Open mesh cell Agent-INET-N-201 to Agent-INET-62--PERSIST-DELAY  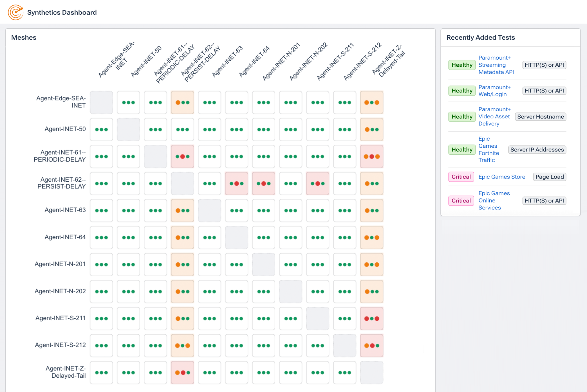[x=182, y=264]
